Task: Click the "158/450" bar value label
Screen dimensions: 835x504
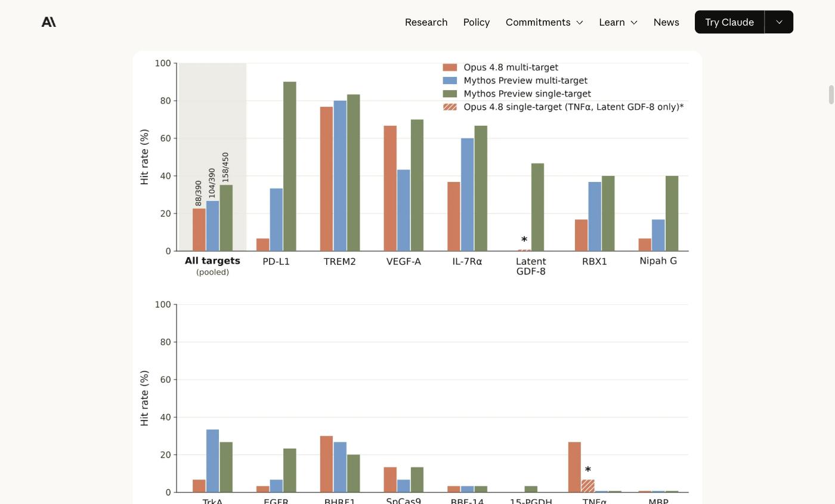Action: [225, 167]
